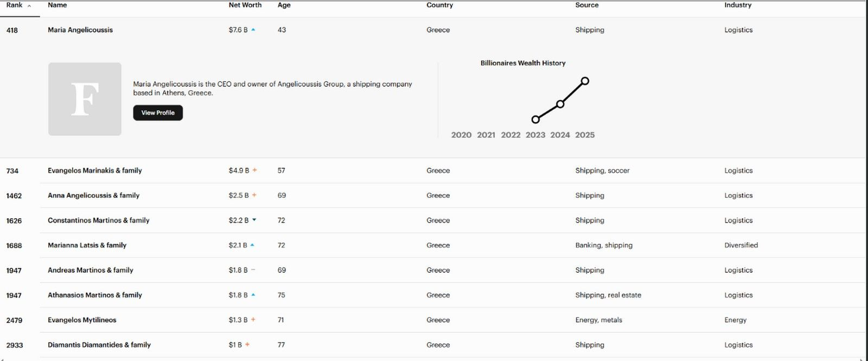
Task: Click down arrow beside Constantinos Martinos net worth
Action: point(254,220)
